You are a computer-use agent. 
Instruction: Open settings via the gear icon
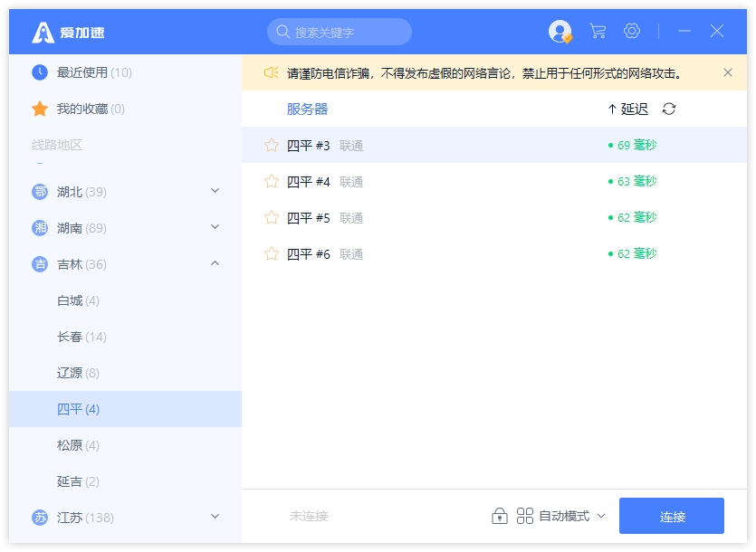tap(632, 32)
